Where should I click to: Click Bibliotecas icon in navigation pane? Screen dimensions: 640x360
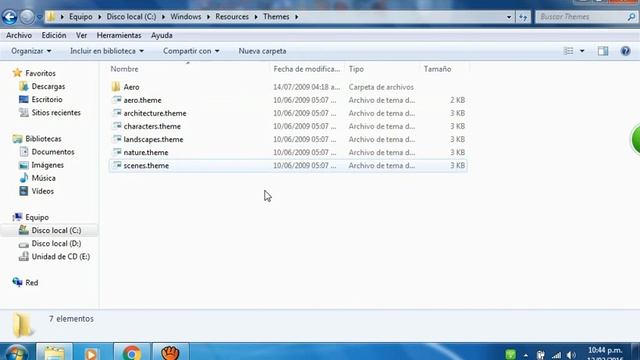click(17, 139)
